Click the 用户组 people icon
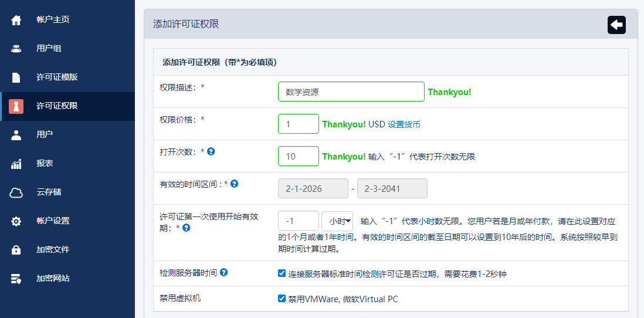 16,49
